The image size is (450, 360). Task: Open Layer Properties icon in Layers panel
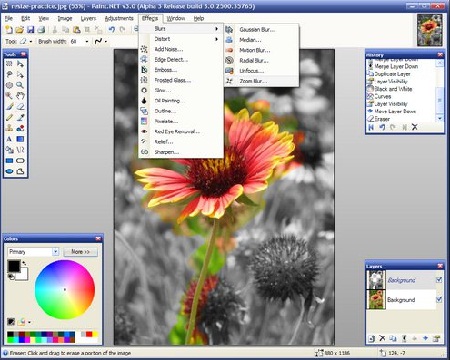point(436,338)
